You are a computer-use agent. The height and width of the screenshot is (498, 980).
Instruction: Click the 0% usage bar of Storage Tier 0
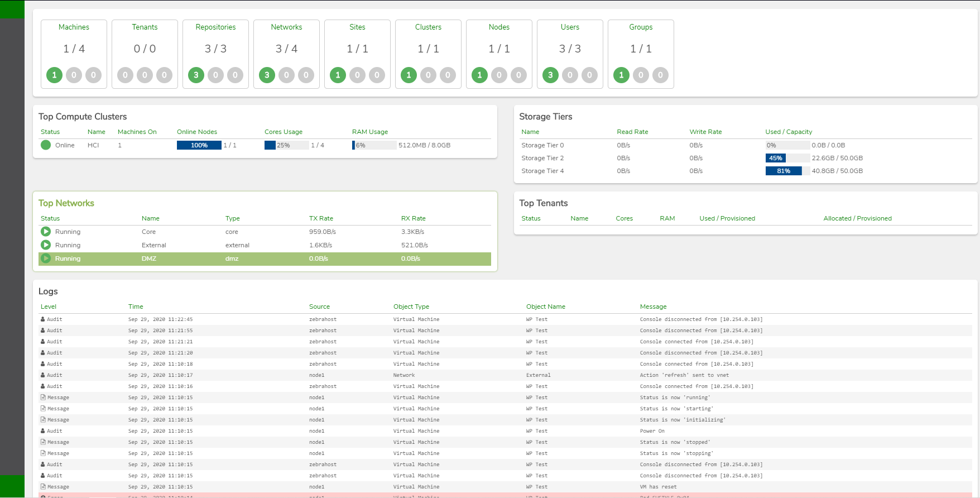pos(787,145)
